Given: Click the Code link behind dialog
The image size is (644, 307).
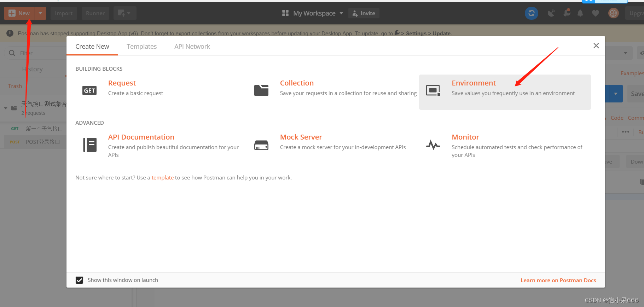Looking at the screenshot, I should 617,118.
